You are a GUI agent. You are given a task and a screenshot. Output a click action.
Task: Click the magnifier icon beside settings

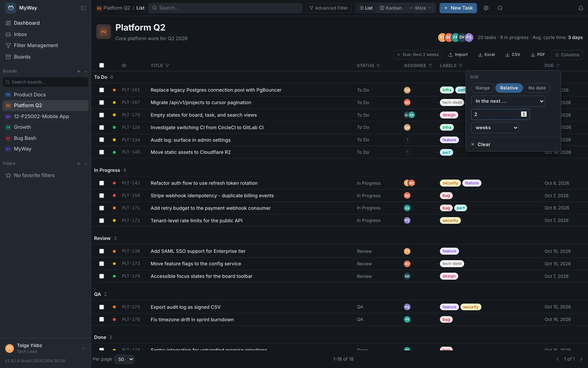pyautogui.click(x=500, y=8)
